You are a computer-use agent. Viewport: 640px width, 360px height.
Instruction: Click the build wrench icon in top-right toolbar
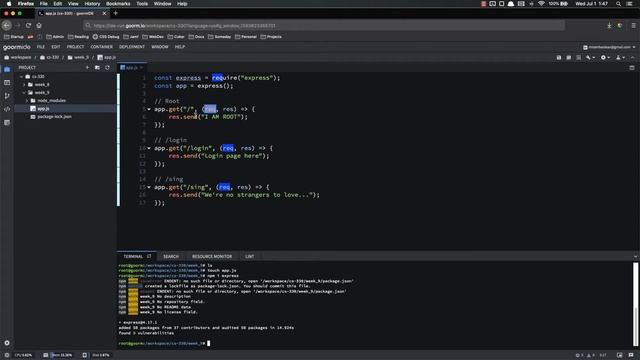[x=588, y=58]
